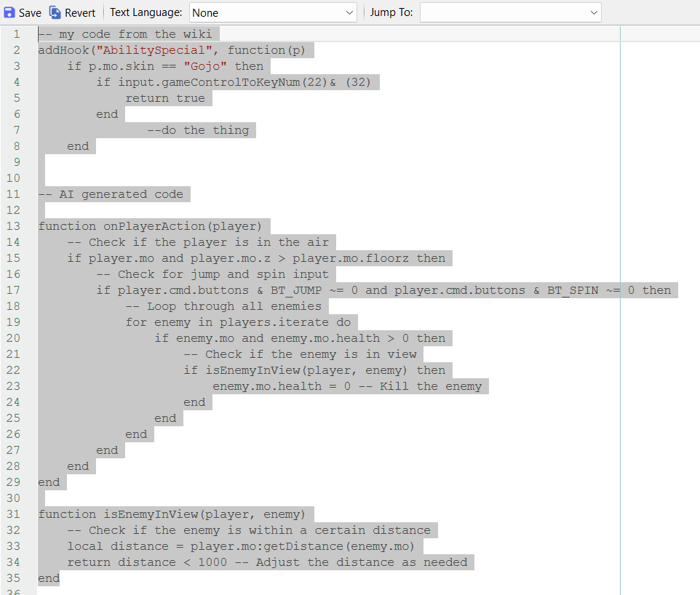700x595 pixels.
Task: Open the Text Language dropdown
Action: [273, 13]
